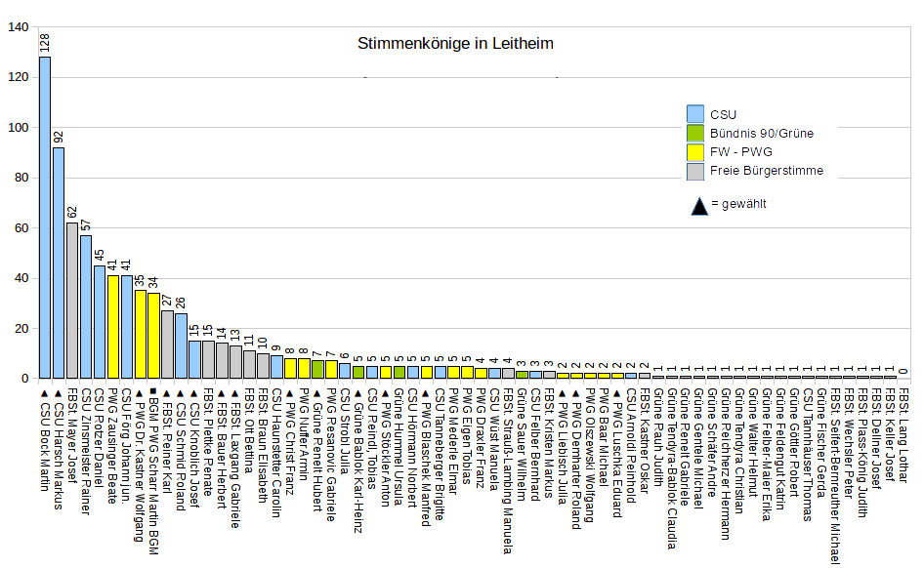Click the 'FBSt. Lang Lothar' axis label
The width and height of the screenshot is (924, 568).
[903, 435]
